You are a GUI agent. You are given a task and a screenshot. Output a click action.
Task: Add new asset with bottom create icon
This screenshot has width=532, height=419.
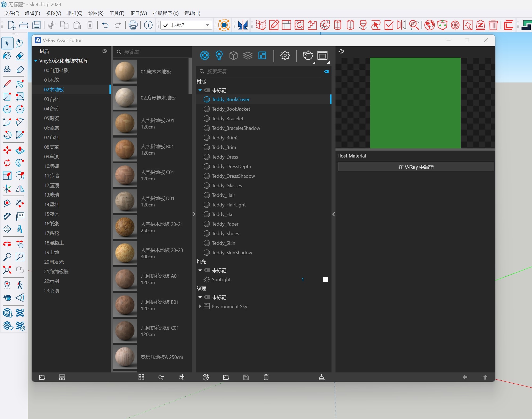tap(206, 377)
